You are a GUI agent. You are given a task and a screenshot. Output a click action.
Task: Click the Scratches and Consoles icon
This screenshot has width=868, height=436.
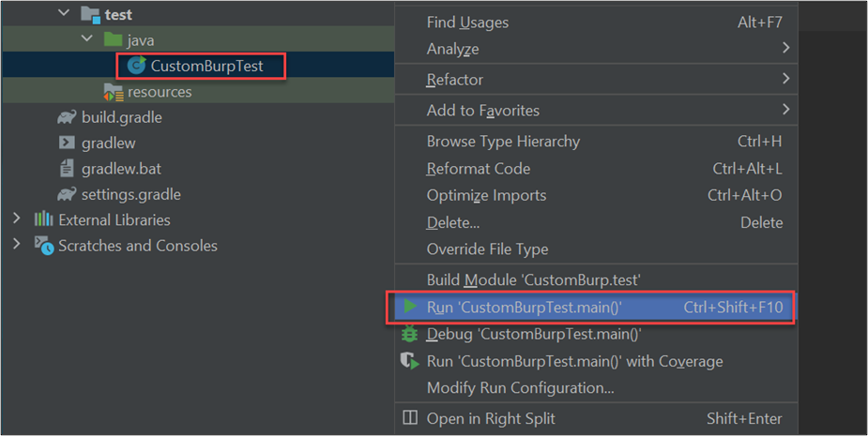[43, 246]
